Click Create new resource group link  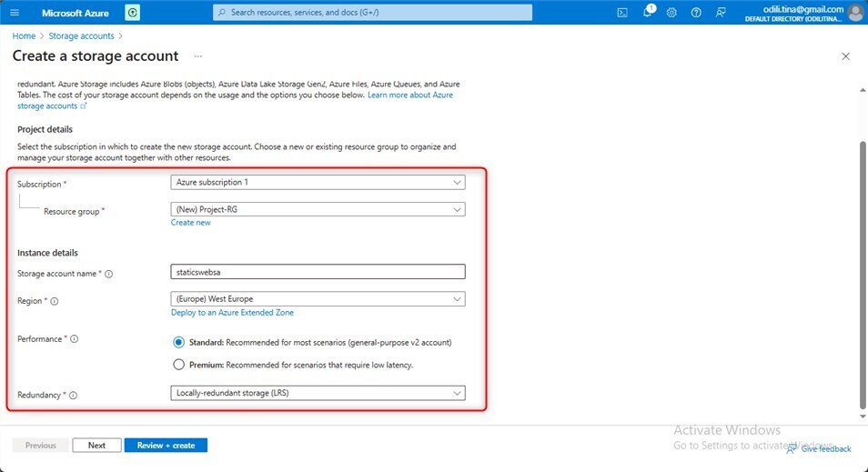click(x=190, y=223)
